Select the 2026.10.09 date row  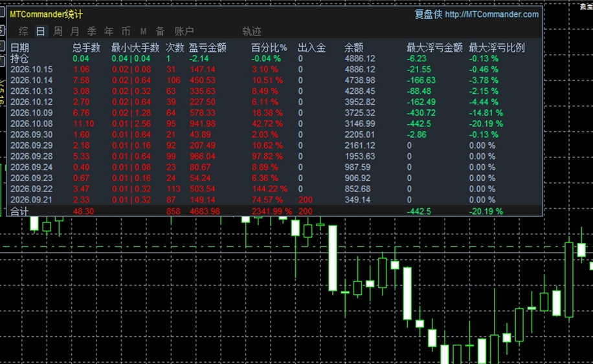coord(31,113)
